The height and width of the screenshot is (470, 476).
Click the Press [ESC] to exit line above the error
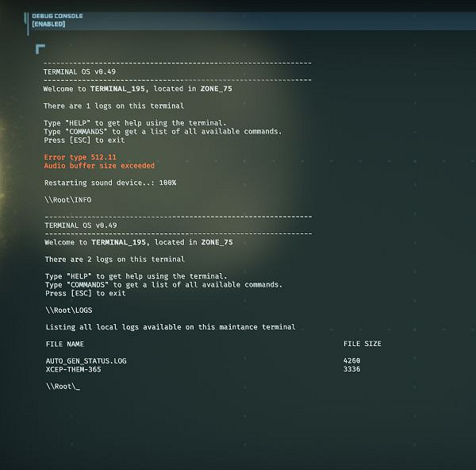85,140
